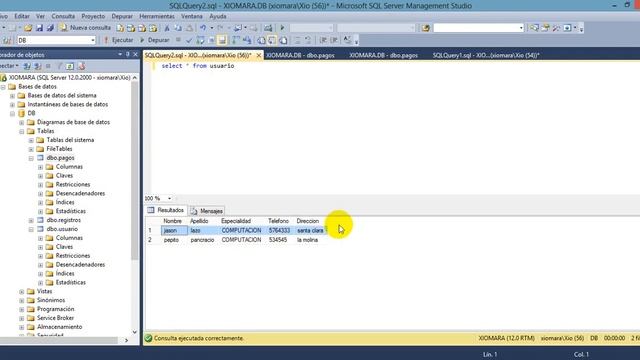
Task: Open the find text combo box dropdown
Action: coord(521,28)
